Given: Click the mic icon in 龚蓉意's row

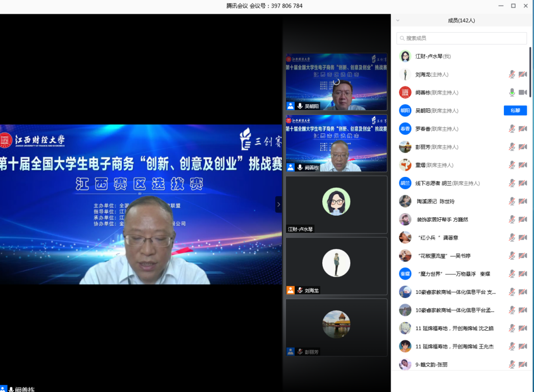Looking at the screenshot, I should 512,238.
